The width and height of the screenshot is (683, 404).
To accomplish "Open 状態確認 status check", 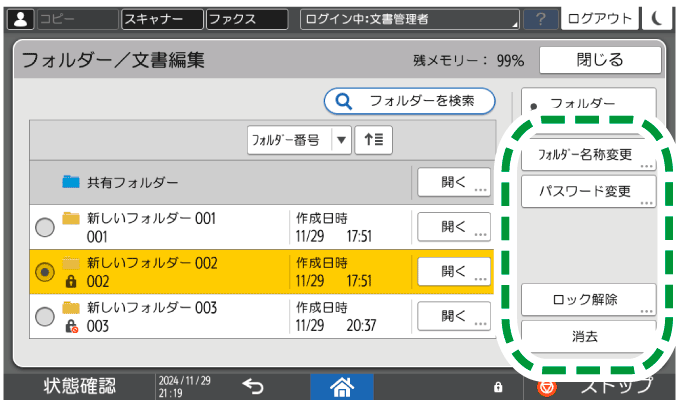I will point(80,386).
